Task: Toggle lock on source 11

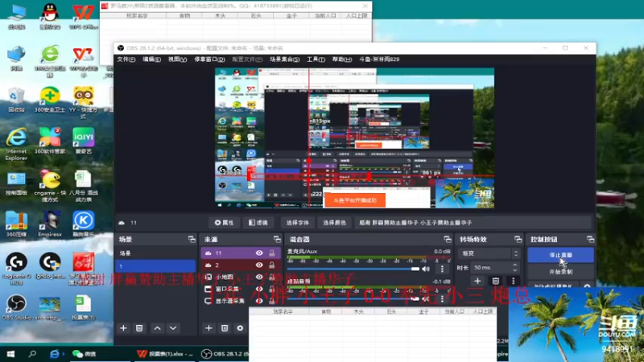Action: 272,253
